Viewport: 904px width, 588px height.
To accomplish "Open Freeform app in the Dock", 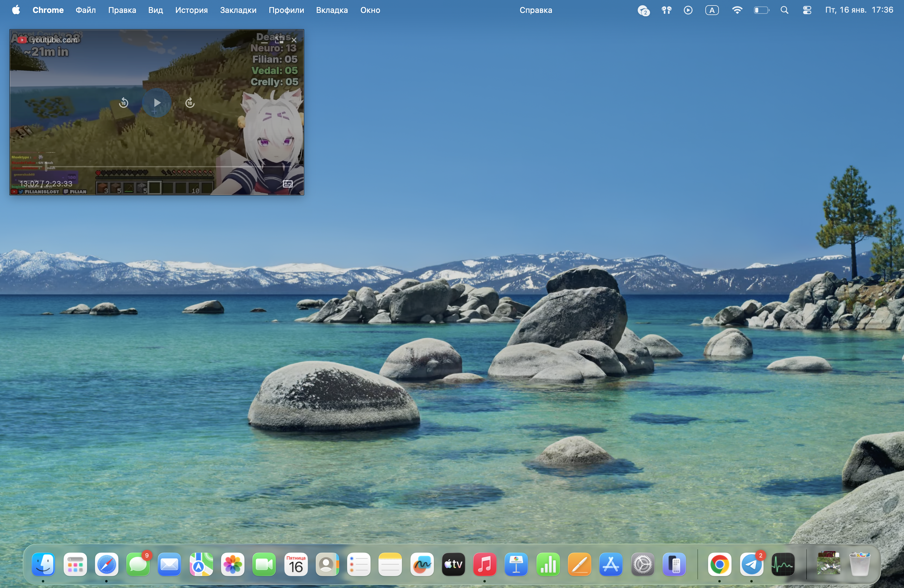I will [422, 565].
